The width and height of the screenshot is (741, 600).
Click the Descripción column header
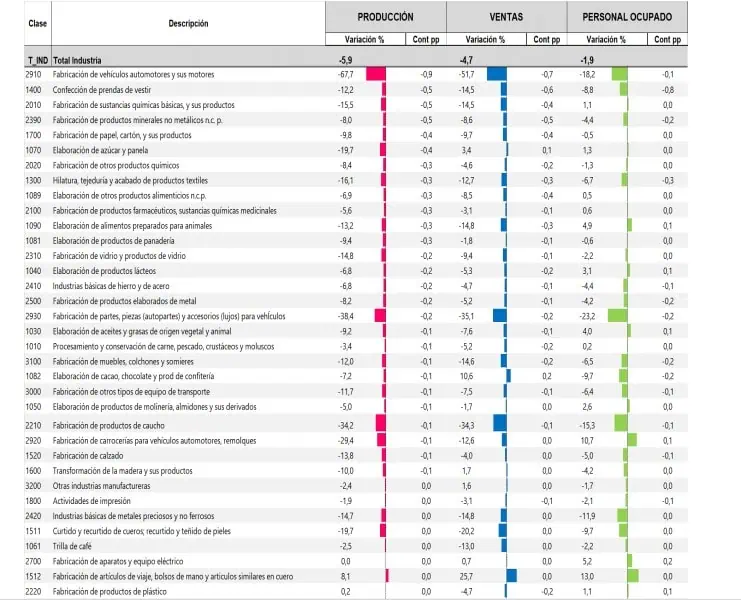tap(188, 24)
